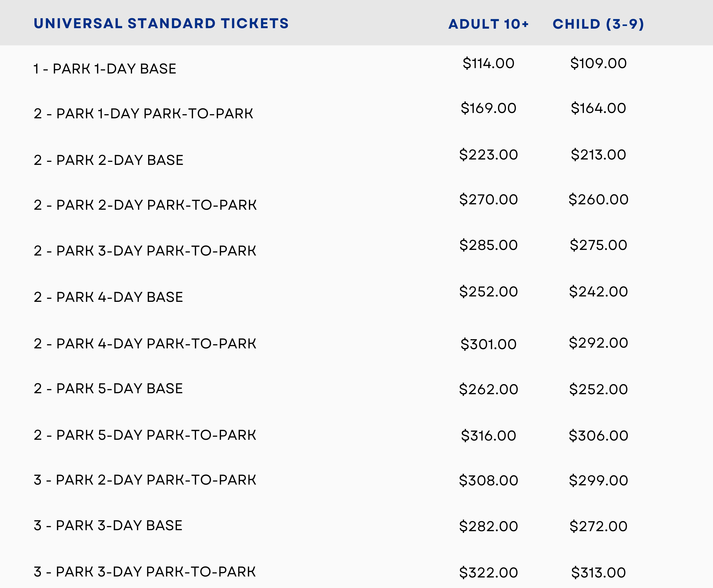Viewport: 713px width, 588px height.
Task: Select 3-Park 2-Day Park-to-Park ticket label
Action: click(145, 480)
